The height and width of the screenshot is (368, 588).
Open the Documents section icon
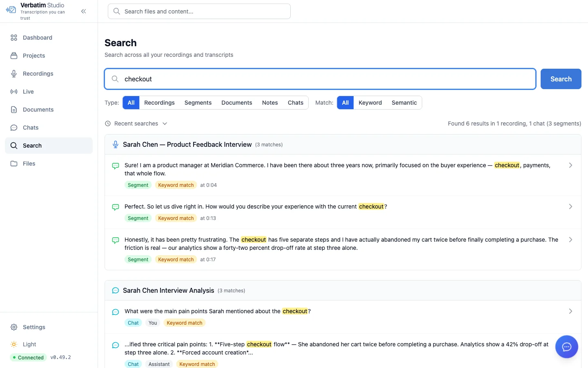(x=13, y=109)
